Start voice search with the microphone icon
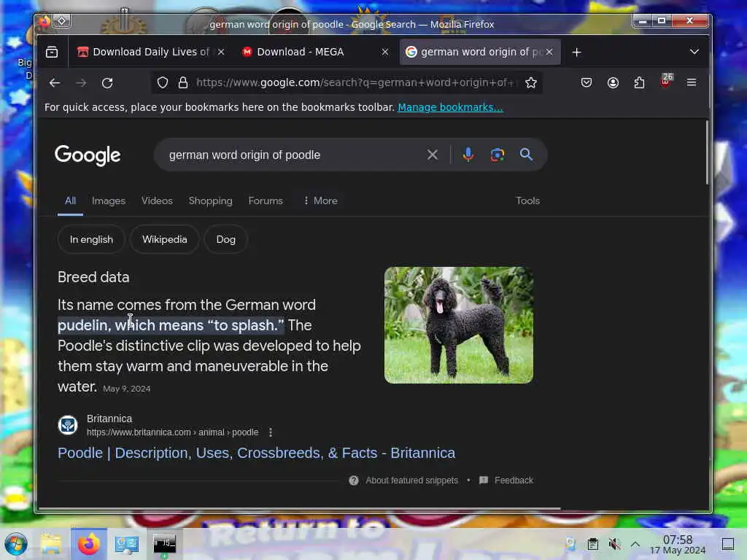The height and width of the screenshot is (560, 747). click(468, 155)
